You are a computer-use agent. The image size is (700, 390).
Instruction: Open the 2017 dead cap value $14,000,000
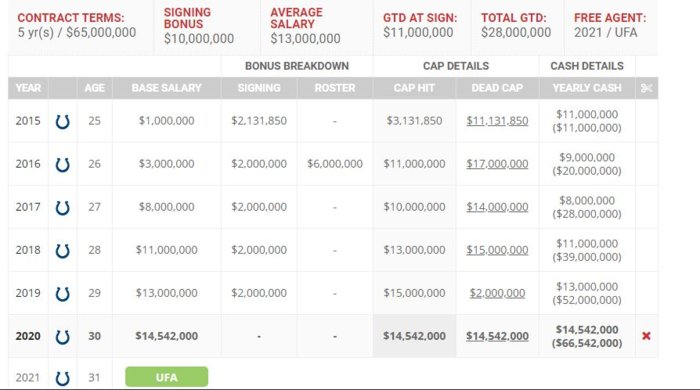tap(497, 207)
